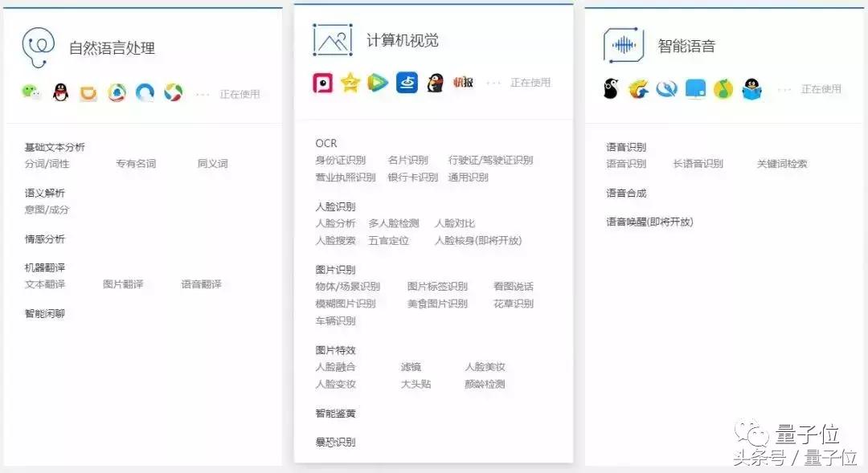Click the QQ音乐 green note icon

click(723, 88)
